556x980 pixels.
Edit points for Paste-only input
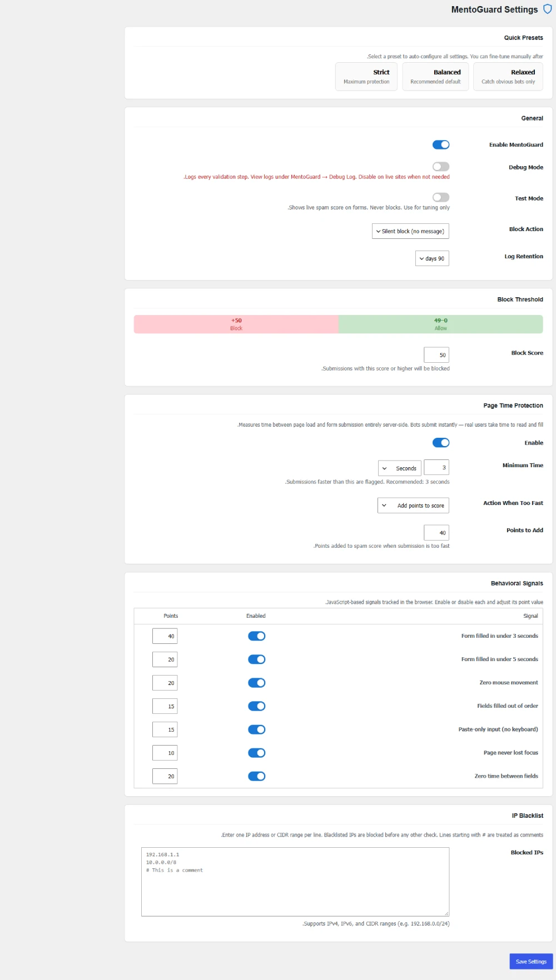[165, 729]
